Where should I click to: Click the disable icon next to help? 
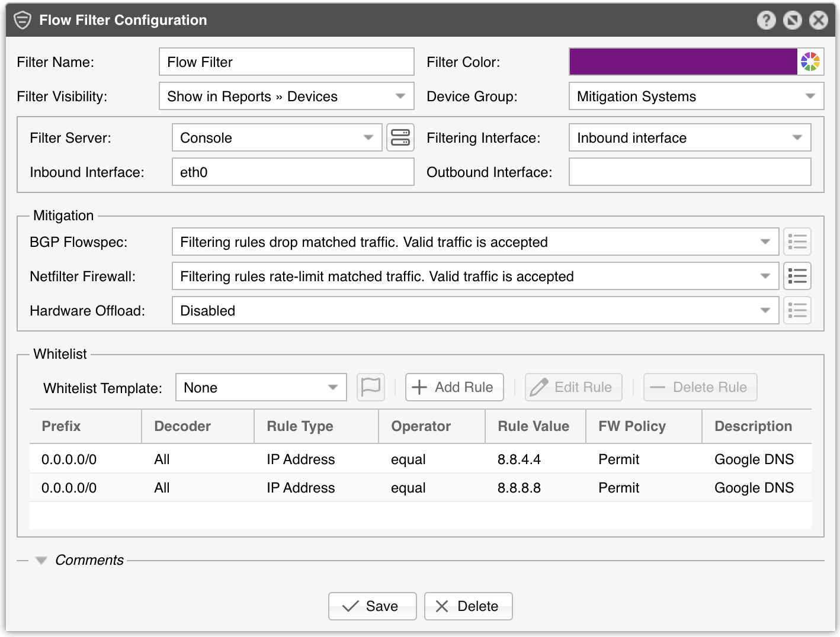click(x=792, y=20)
